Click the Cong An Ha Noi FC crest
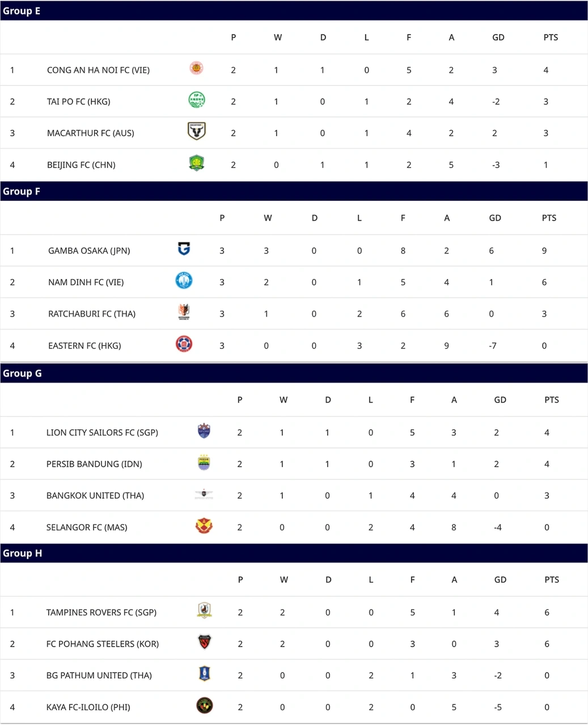588x726 pixels. pos(196,69)
